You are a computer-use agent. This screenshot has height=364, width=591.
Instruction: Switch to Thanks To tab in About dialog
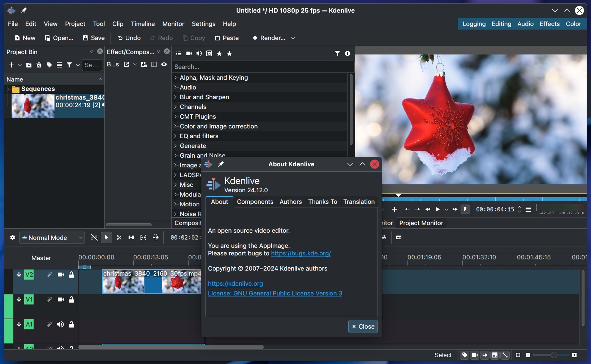(323, 202)
